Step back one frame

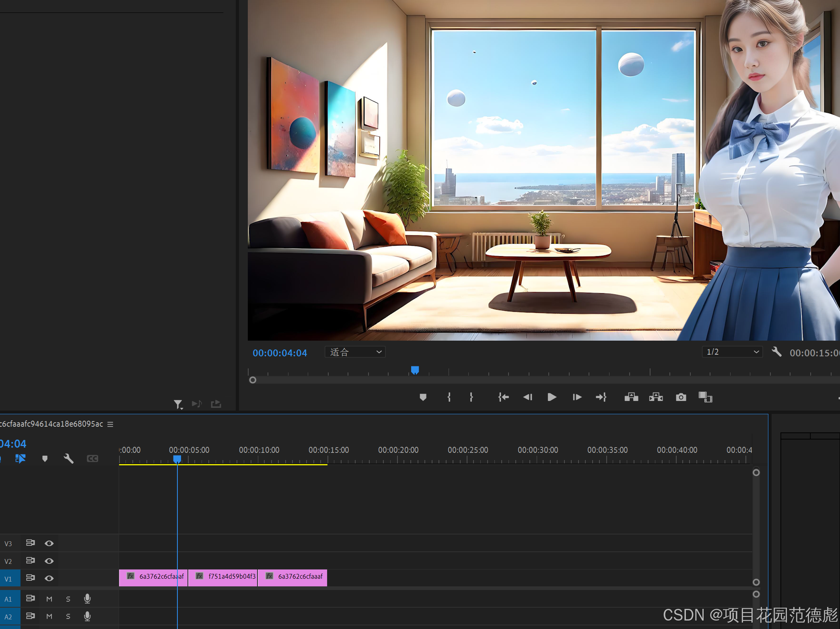[527, 397]
